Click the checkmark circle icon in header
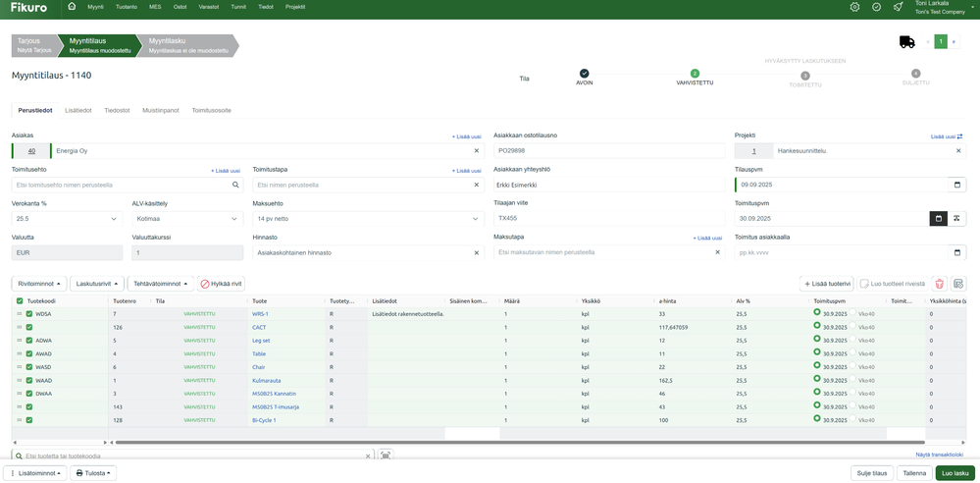980x483 pixels. (876, 7)
